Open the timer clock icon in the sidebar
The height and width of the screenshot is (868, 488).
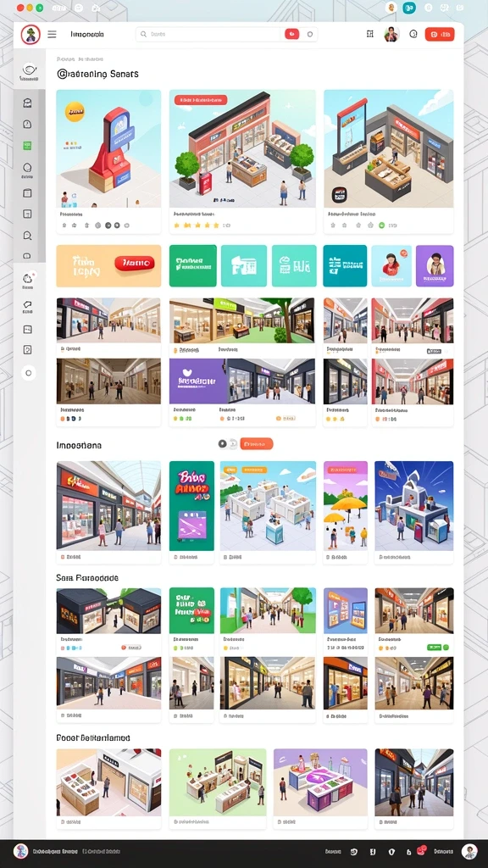click(27, 124)
